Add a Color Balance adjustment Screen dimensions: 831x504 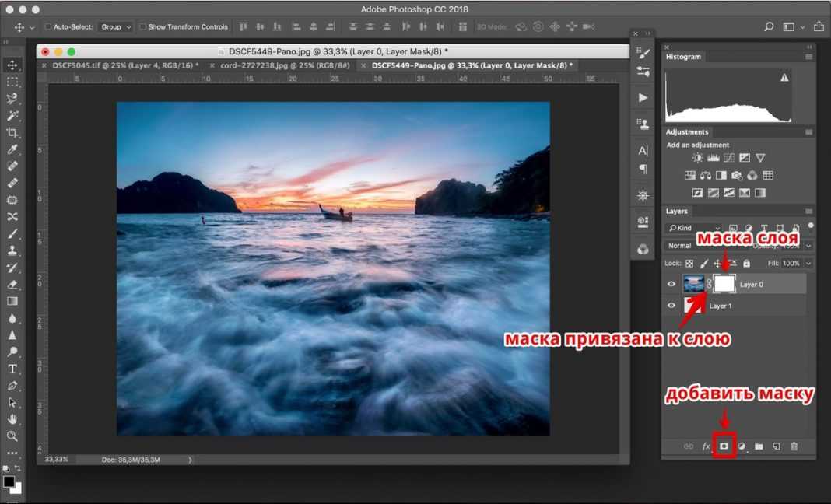pos(706,176)
